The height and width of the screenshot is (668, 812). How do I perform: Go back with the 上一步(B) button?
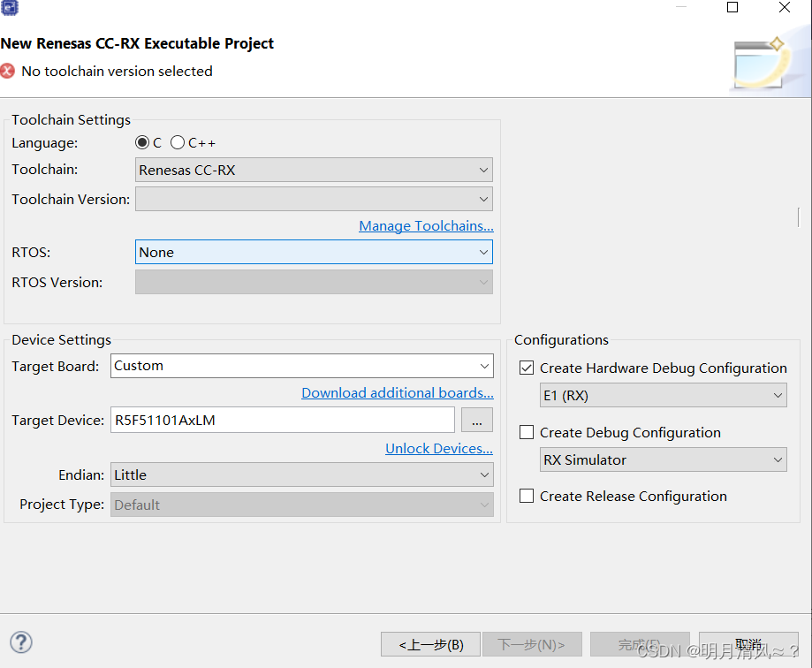(431, 645)
